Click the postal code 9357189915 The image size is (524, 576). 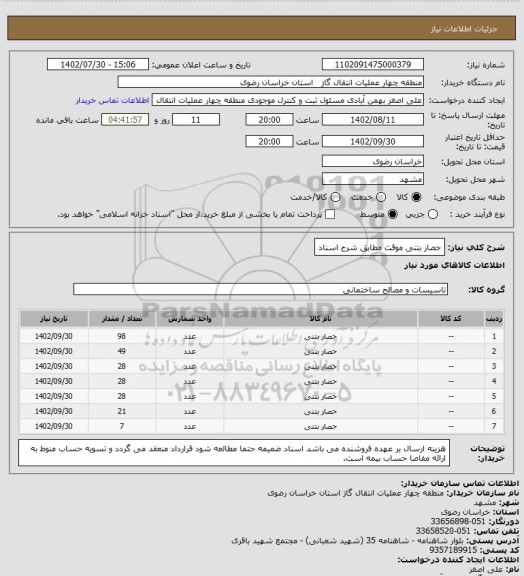453,550
